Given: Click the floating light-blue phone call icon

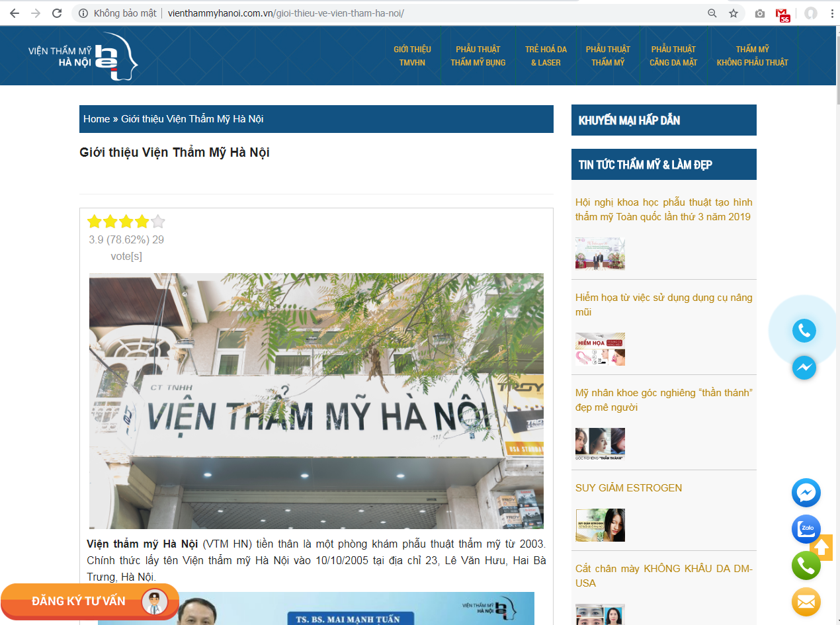Looking at the screenshot, I should tap(804, 331).
